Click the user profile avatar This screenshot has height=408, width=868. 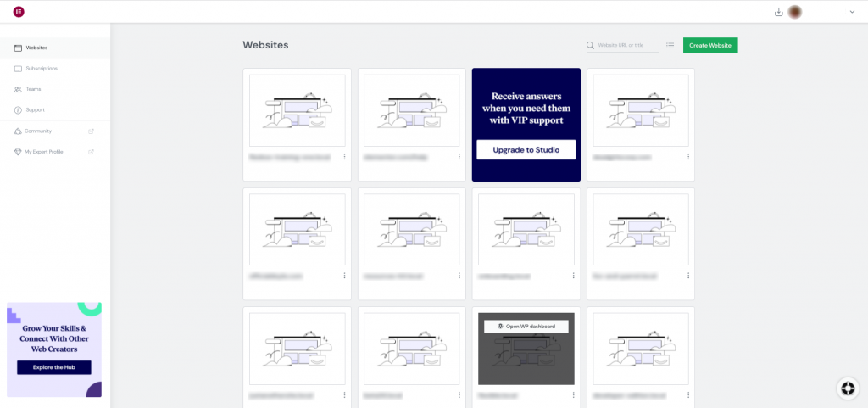pos(795,12)
